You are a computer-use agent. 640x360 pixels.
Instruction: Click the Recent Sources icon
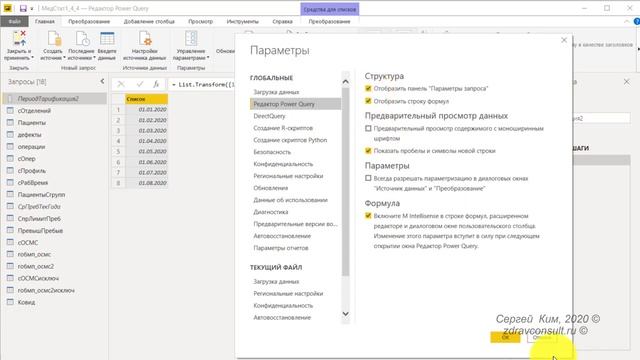point(82,38)
